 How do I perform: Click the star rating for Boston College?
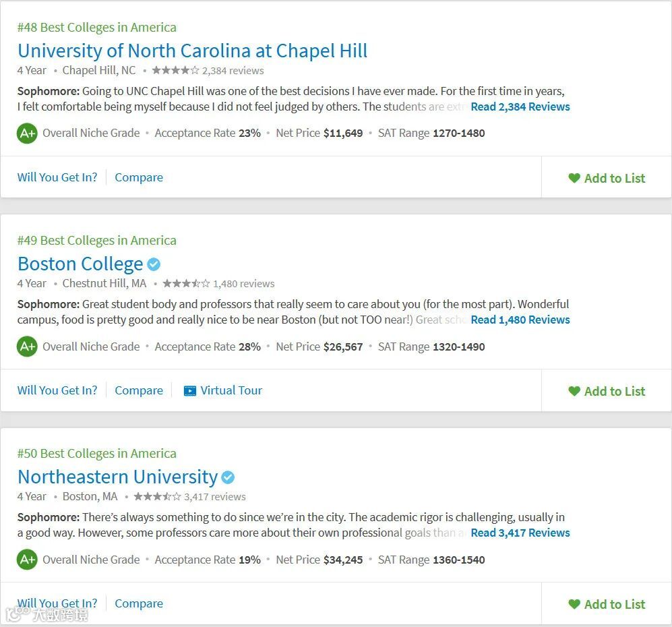tap(185, 284)
